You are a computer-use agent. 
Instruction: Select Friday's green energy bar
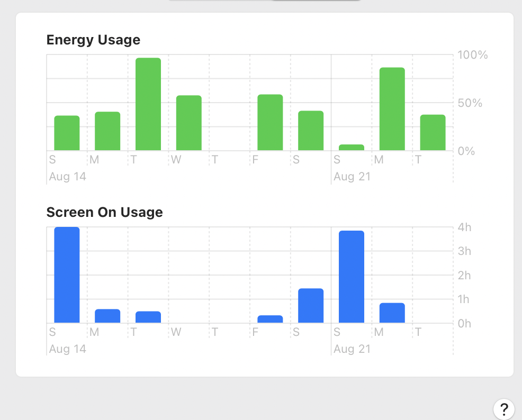270,122
